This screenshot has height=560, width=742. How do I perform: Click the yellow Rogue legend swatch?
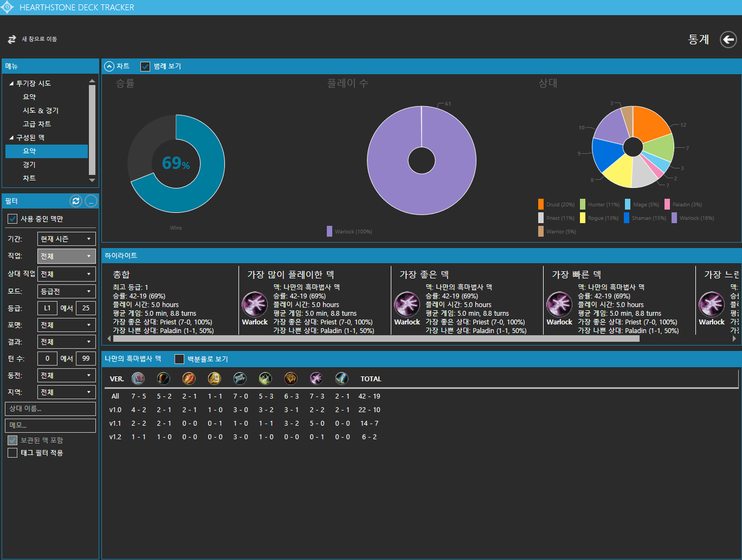pyautogui.click(x=583, y=218)
